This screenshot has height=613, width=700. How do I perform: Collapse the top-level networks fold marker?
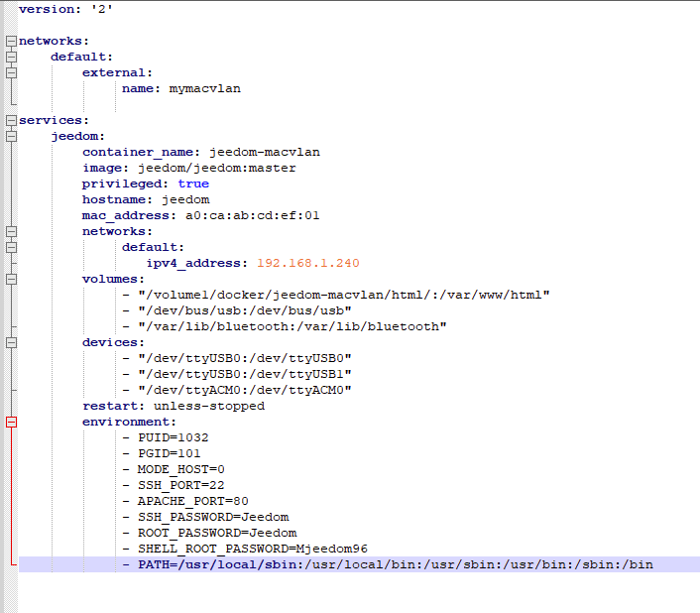pyautogui.click(x=12, y=41)
